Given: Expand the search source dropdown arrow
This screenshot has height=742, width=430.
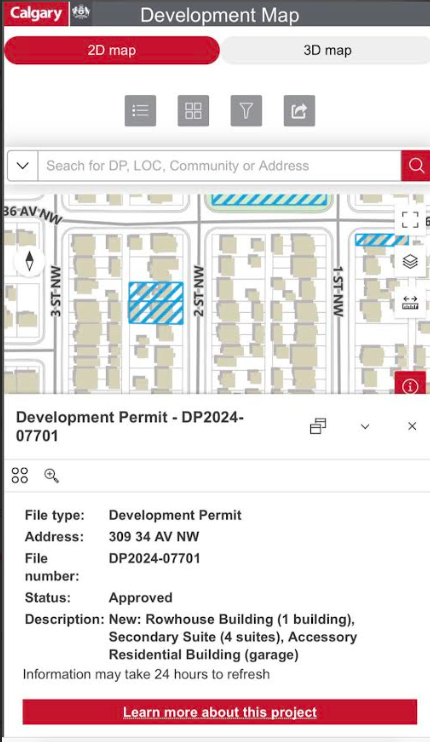Looking at the screenshot, I should [x=23, y=166].
